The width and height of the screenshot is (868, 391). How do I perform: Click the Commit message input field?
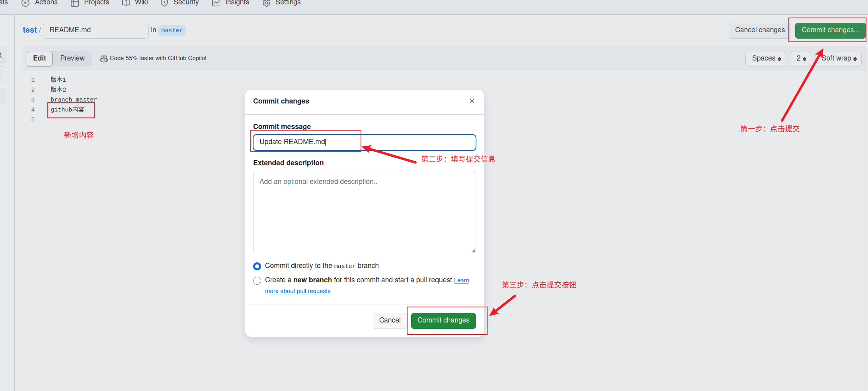click(398, 142)
